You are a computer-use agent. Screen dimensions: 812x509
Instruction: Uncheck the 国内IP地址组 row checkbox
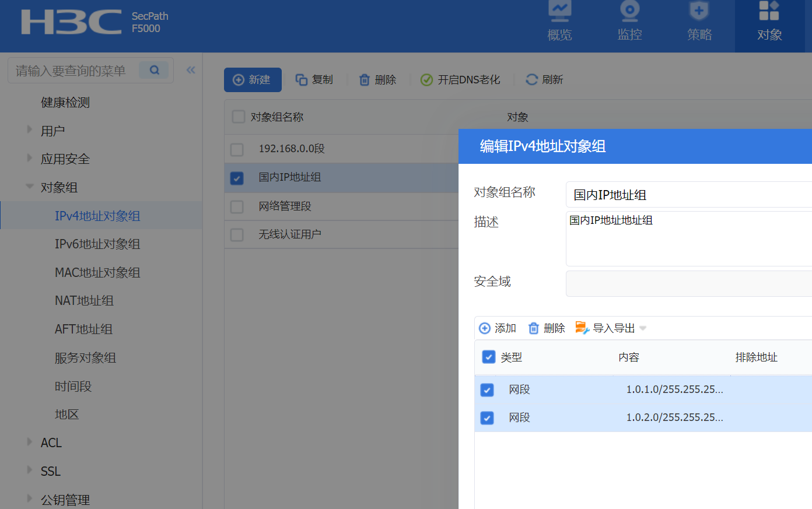[237, 178]
